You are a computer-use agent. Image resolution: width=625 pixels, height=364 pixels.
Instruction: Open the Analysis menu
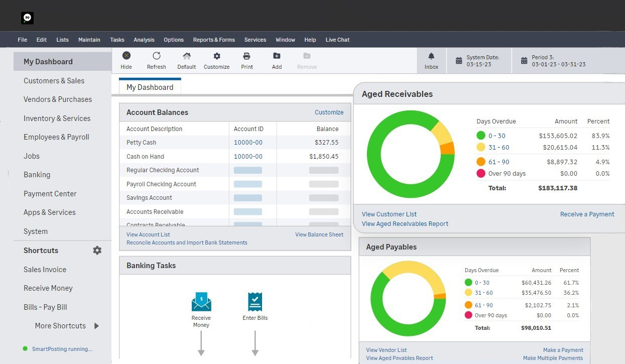point(144,40)
